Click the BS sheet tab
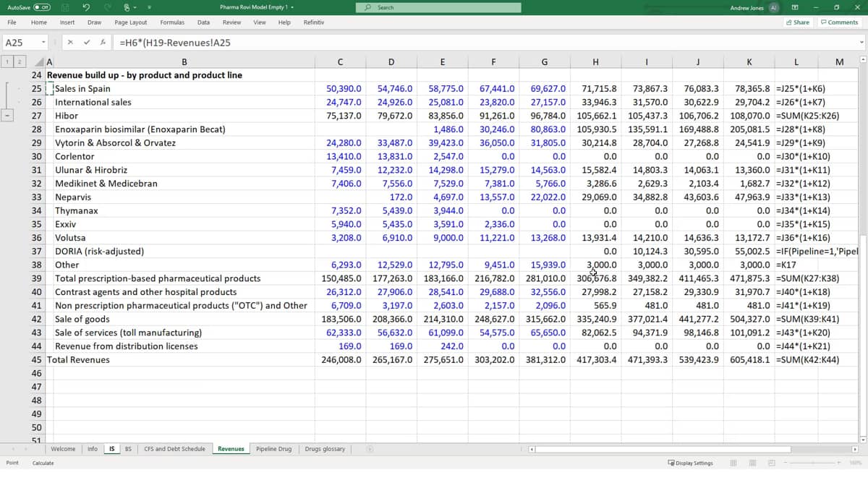 [128, 449]
